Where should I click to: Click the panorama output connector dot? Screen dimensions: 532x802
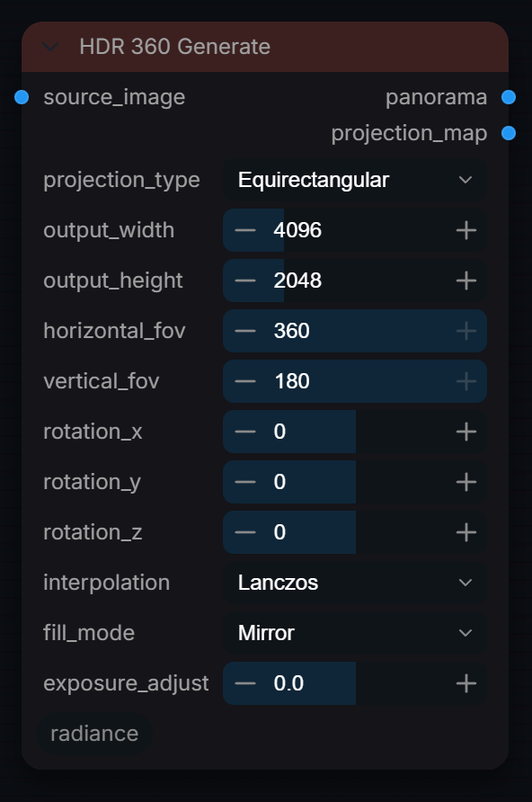(509, 97)
